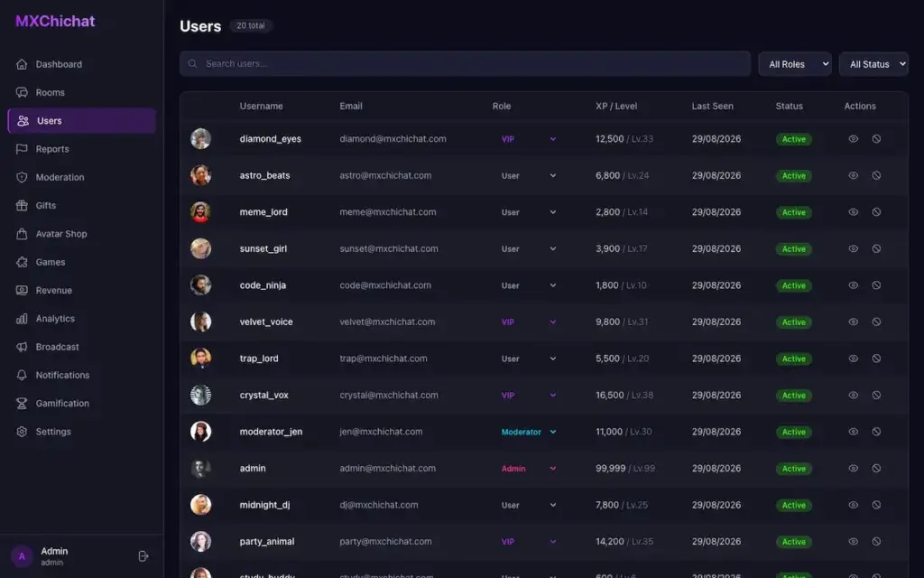Click velvet_voice's avatar thumbnail
The image size is (924, 578).
tap(200, 322)
